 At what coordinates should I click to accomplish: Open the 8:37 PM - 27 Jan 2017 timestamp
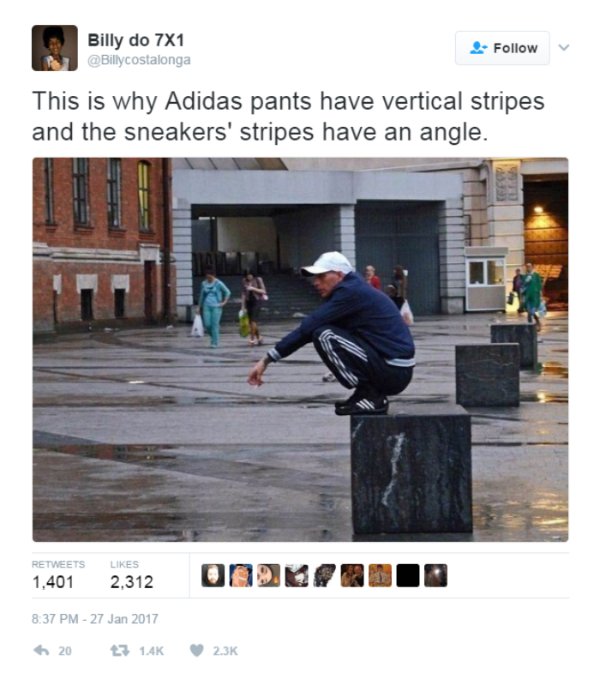pyautogui.click(x=95, y=619)
